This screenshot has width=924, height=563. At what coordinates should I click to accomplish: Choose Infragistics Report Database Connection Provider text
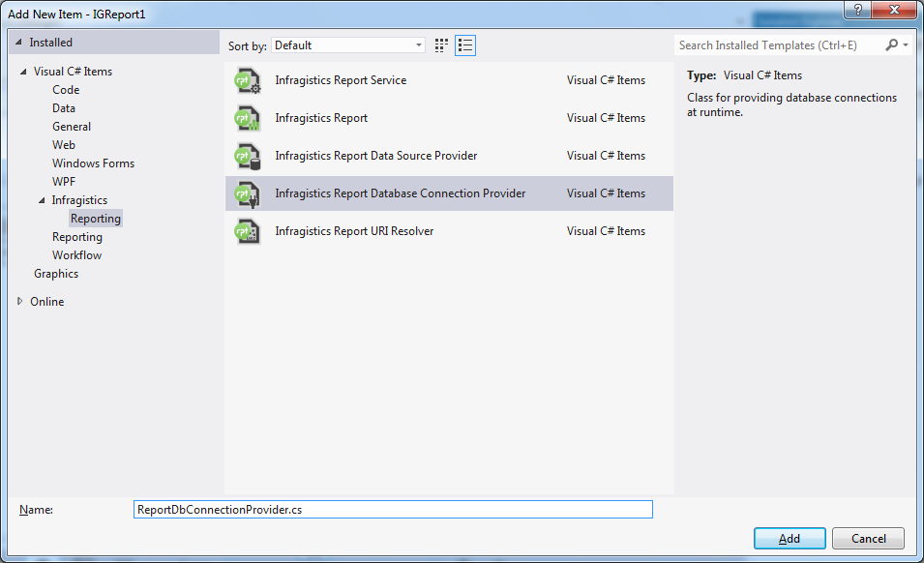(401, 193)
